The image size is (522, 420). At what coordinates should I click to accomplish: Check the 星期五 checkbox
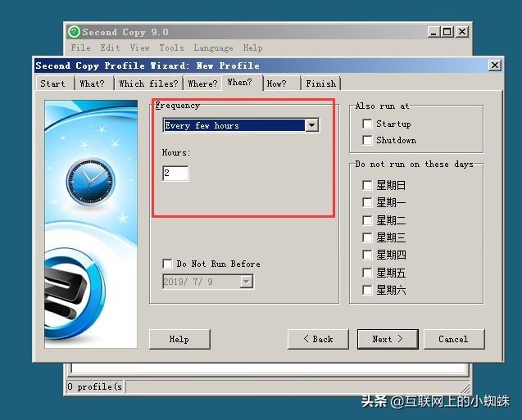367,273
